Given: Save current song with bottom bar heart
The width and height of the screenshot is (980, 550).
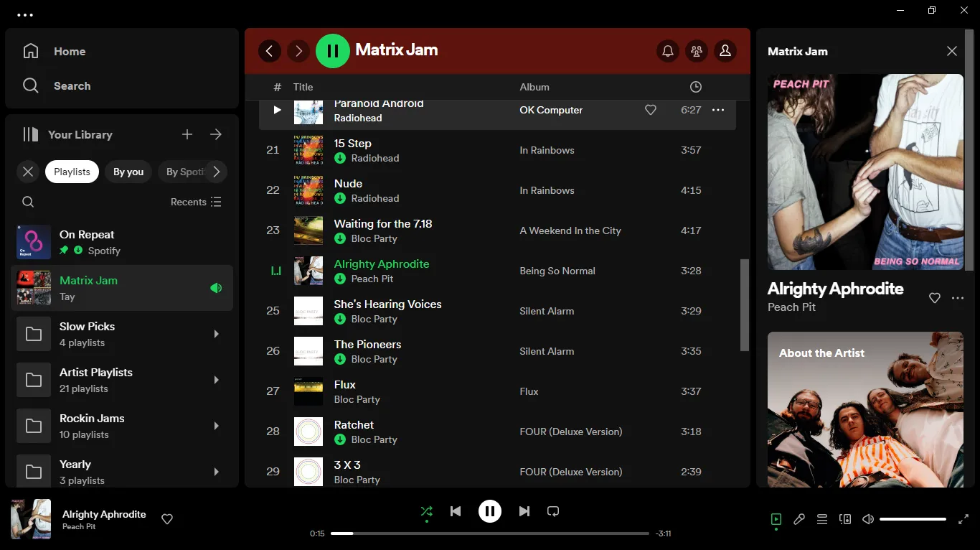Looking at the screenshot, I should point(167,519).
